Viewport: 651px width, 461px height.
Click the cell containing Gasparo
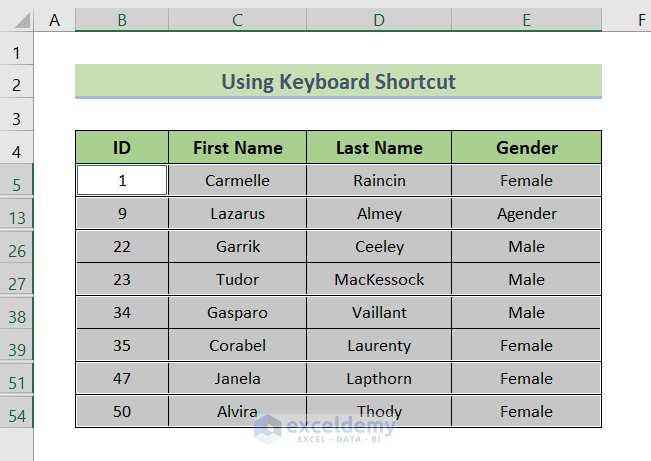(237, 312)
